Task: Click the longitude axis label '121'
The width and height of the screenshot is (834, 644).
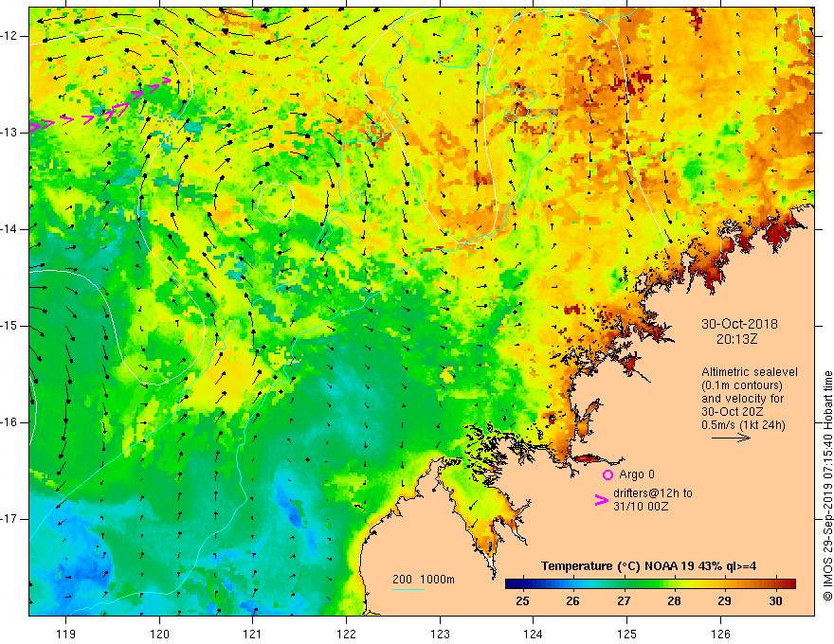Action: click(253, 634)
